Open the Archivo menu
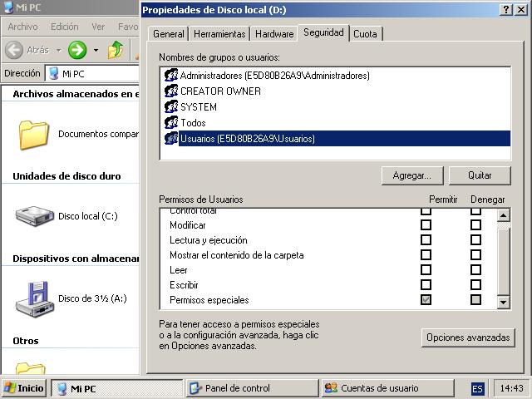 click(22, 27)
